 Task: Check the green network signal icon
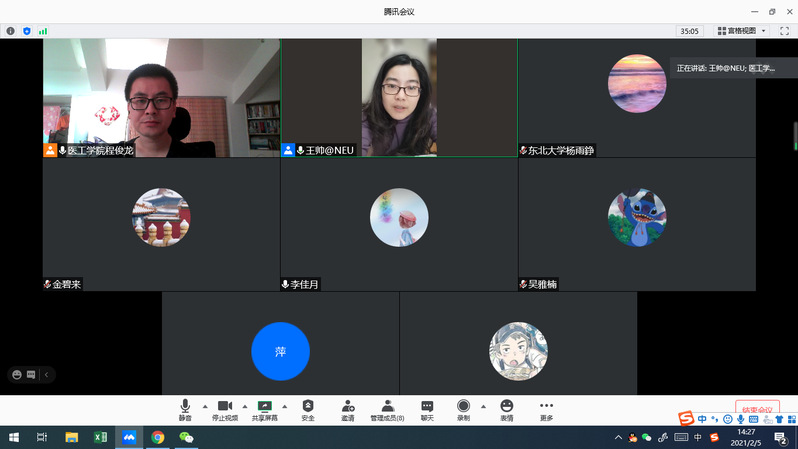(43, 31)
